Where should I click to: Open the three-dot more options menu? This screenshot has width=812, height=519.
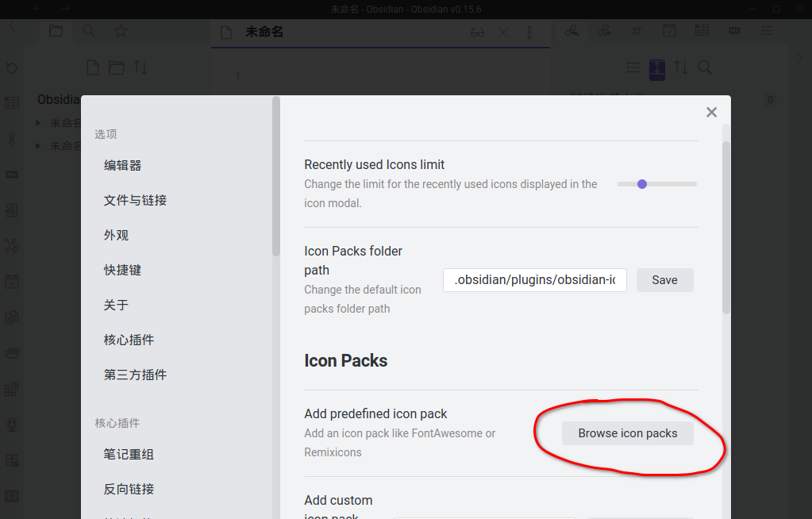pos(529,33)
